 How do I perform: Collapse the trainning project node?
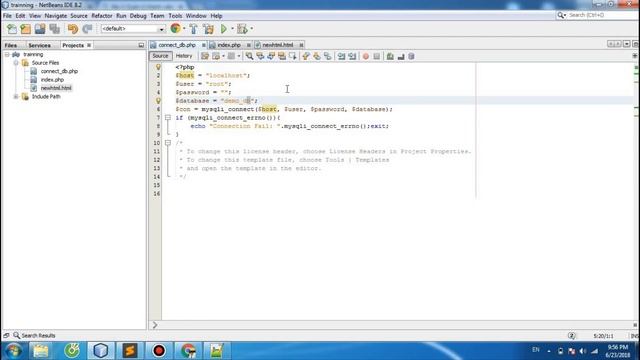[x=7, y=54]
